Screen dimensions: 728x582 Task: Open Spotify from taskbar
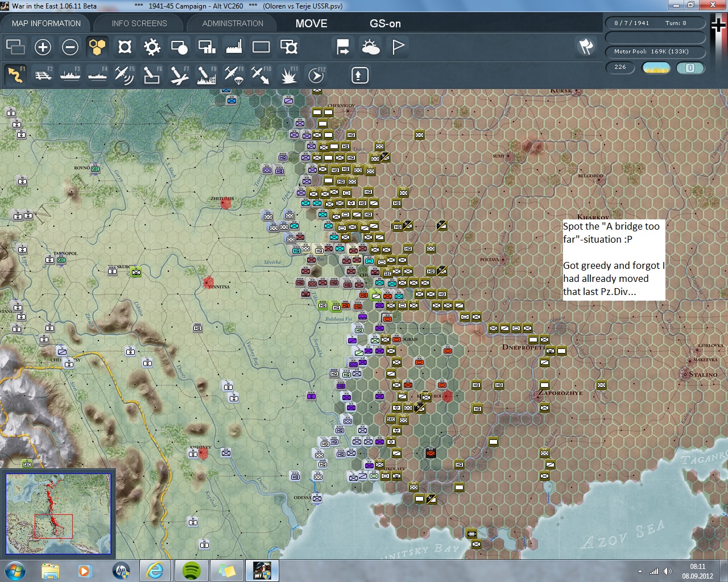click(x=192, y=571)
